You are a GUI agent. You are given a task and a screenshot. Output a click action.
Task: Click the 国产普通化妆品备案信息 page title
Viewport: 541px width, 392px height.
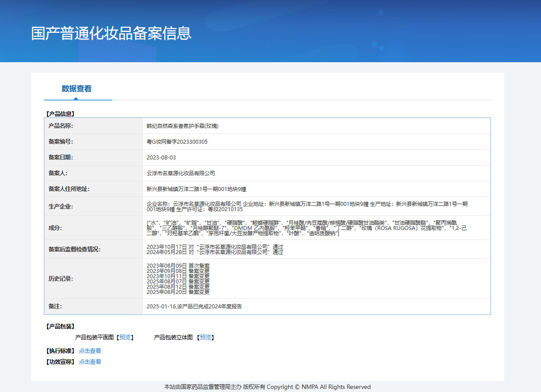tap(111, 34)
